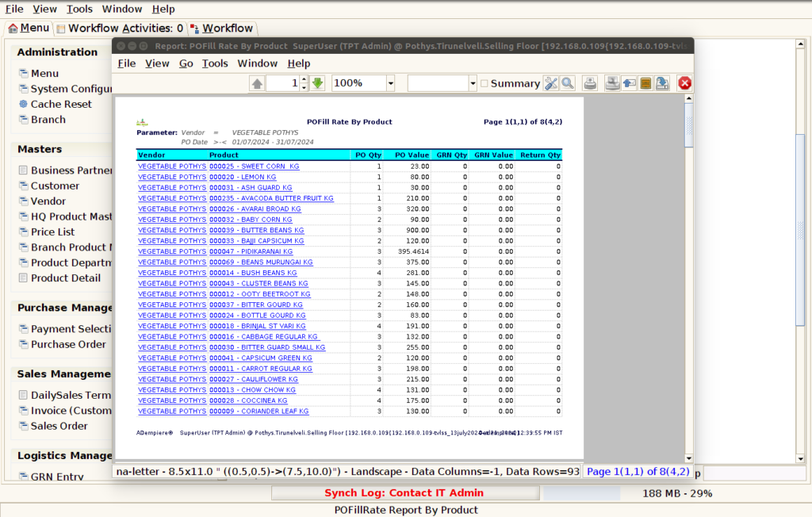Image resolution: width=812 pixels, height=517 pixels.
Task: Open Branch Product item in Masters
Action: [65, 247]
